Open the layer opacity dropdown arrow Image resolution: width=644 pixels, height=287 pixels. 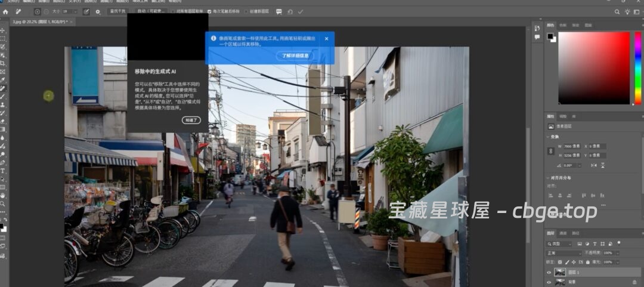coord(617,253)
